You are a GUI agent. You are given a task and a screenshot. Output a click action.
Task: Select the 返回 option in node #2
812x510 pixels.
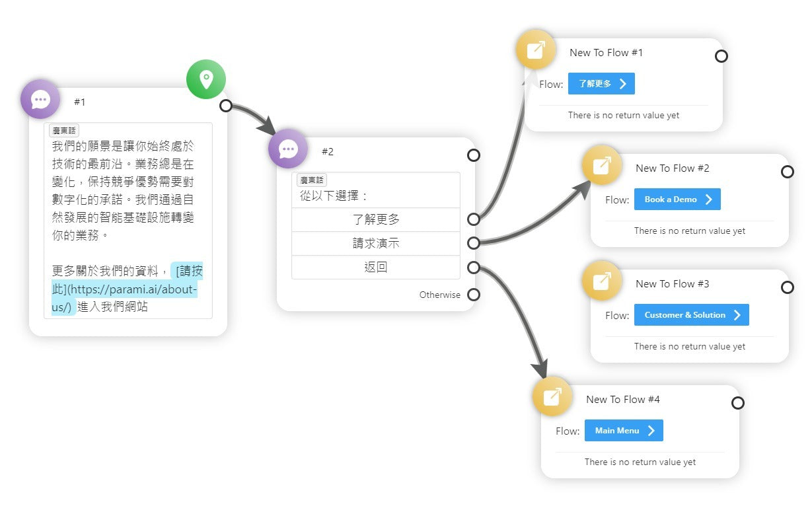(x=376, y=268)
